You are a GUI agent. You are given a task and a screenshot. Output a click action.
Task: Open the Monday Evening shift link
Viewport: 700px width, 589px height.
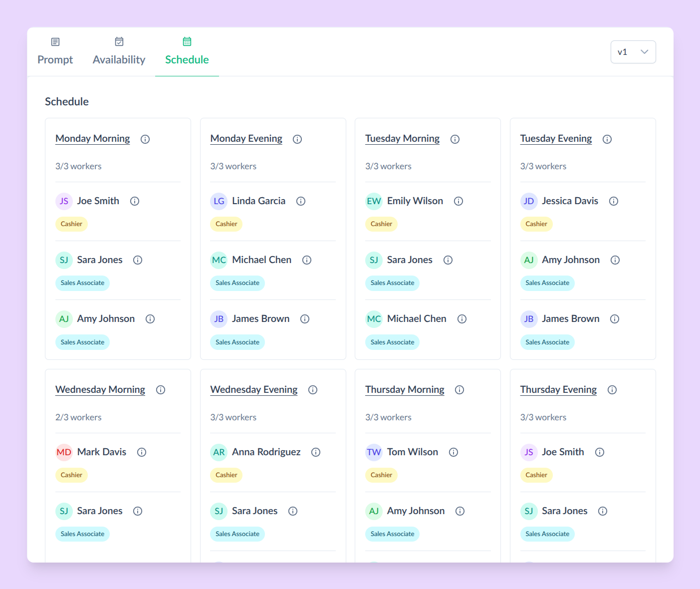click(246, 139)
